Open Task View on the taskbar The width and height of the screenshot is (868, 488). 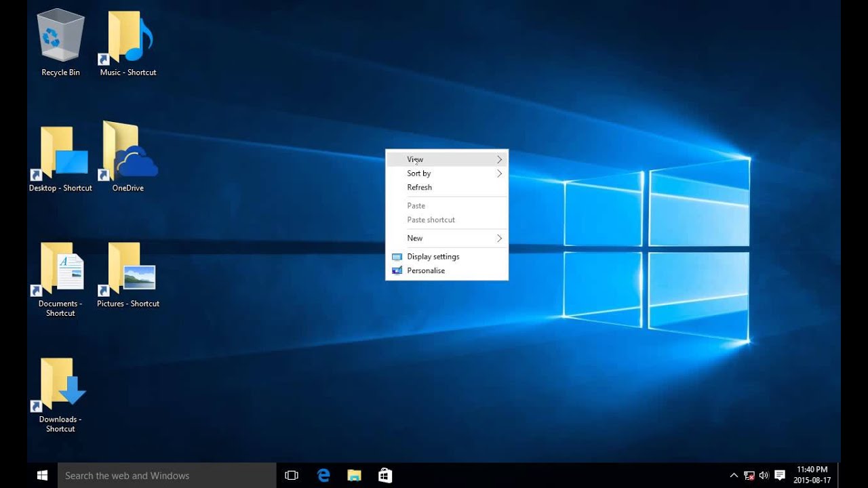point(292,475)
